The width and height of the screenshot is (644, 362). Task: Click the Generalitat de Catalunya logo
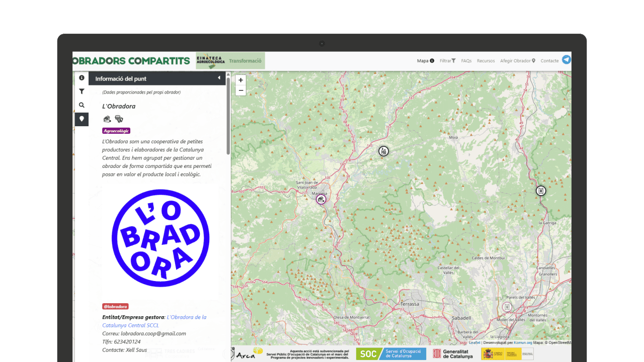point(453,354)
